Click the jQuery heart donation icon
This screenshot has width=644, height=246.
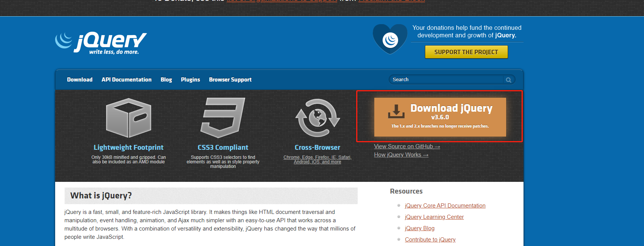(x=390, y=39)
